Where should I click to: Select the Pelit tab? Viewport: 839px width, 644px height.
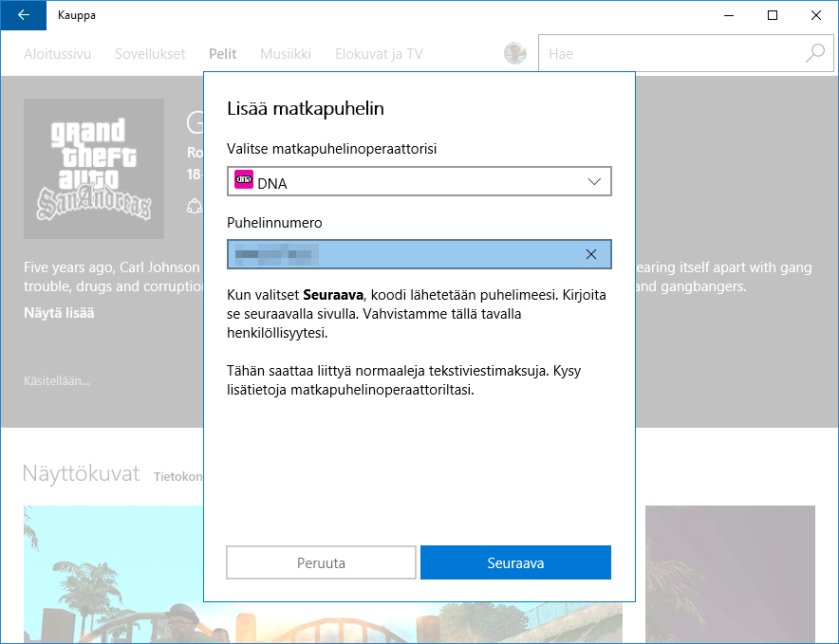(223, 54)
